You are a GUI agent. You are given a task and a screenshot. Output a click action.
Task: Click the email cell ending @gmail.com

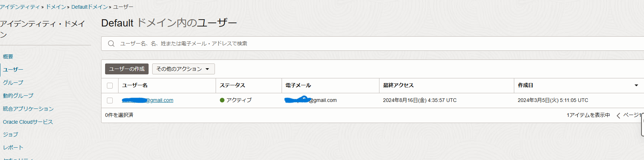click(311, 100)
